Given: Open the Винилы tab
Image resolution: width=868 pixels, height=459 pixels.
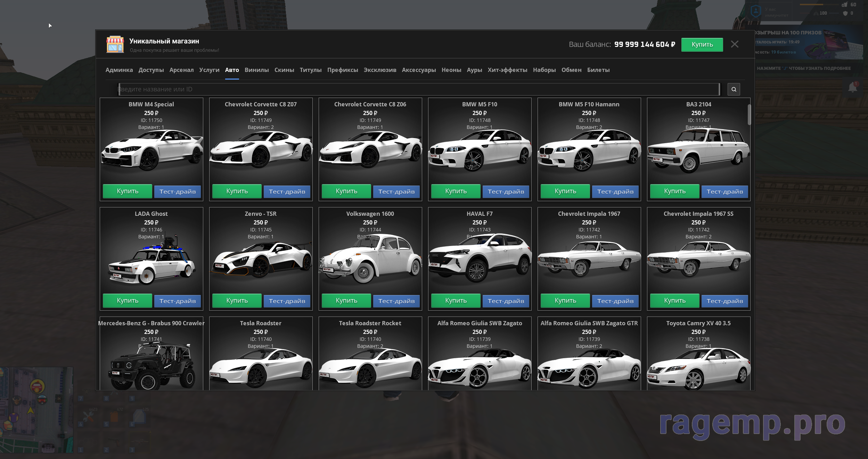Looking at the screenshot, I should click(x=257, y=70).
